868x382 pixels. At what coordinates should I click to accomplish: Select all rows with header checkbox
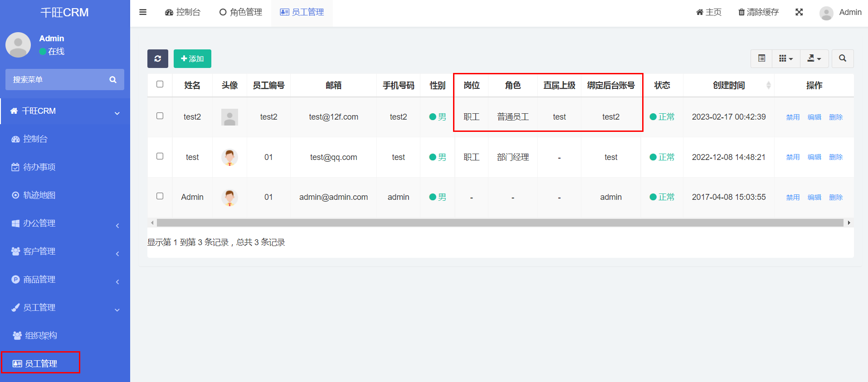(x=160, y=84)
